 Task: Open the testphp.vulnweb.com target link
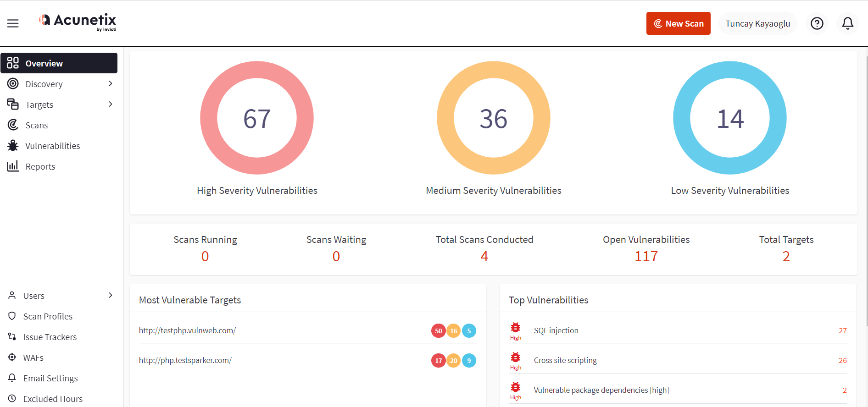coord(187,330)
